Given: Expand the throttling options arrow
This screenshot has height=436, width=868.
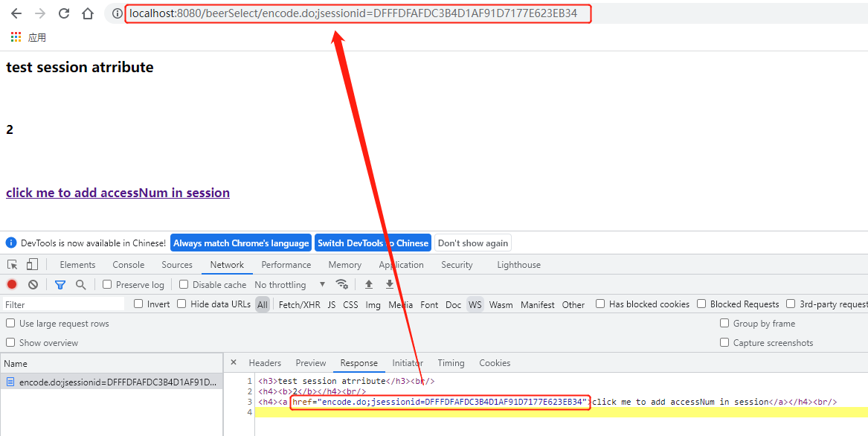Looking at the screenshot, I should click(x=322, y=284).
